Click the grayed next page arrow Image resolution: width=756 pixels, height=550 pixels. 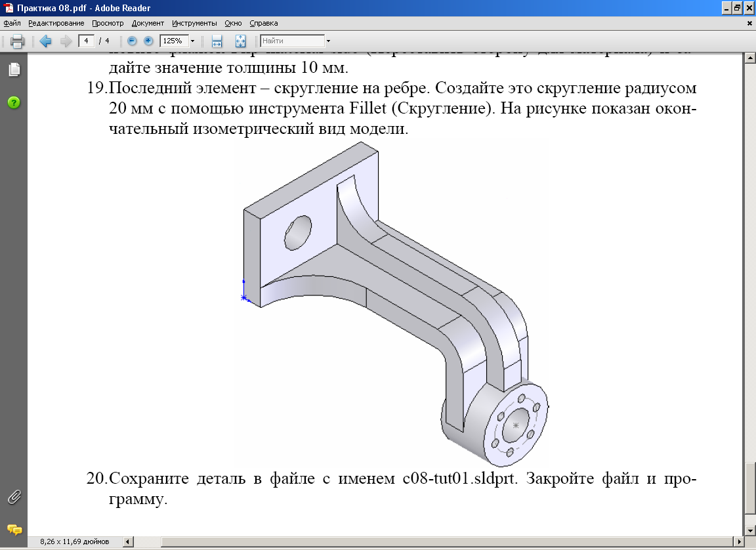click(66, 41)
